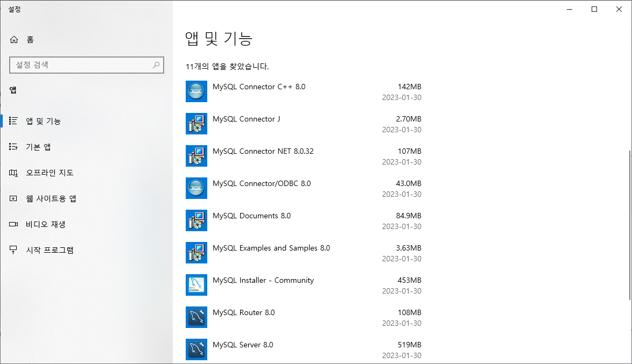Select MySQL Router 8.0 entry
The image size is (632, 364).
tap(304, 317)
